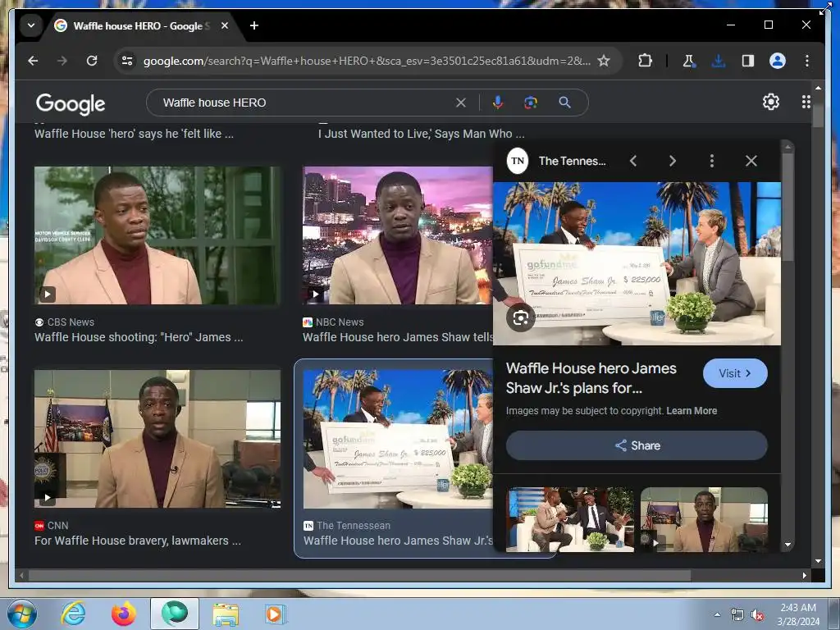Click the Google logo
The width and height of the screenshot is (840, 630).
[x=71, y=104]
